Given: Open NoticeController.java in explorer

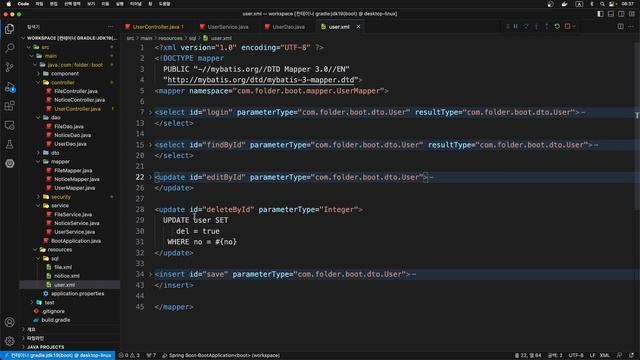Looking at the screenshot, I should 80,100.
